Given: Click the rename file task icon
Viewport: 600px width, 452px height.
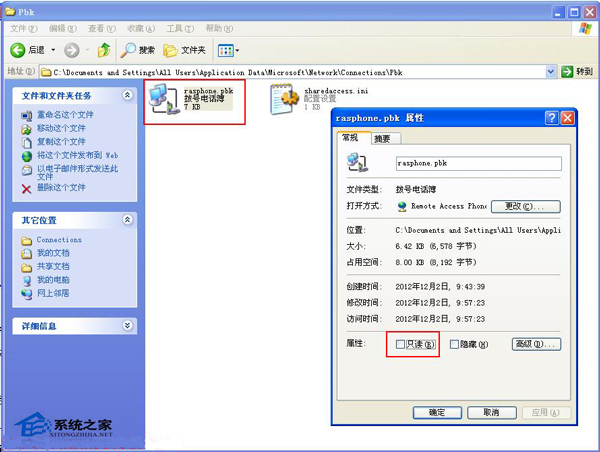Looking at the screenshot, I should [x=26, y=115].
